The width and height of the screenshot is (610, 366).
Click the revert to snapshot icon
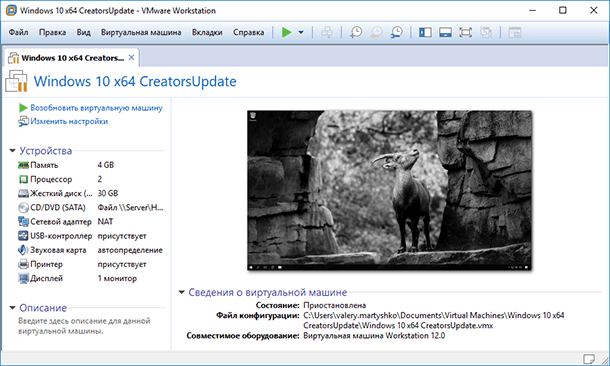tap(376, 32)
